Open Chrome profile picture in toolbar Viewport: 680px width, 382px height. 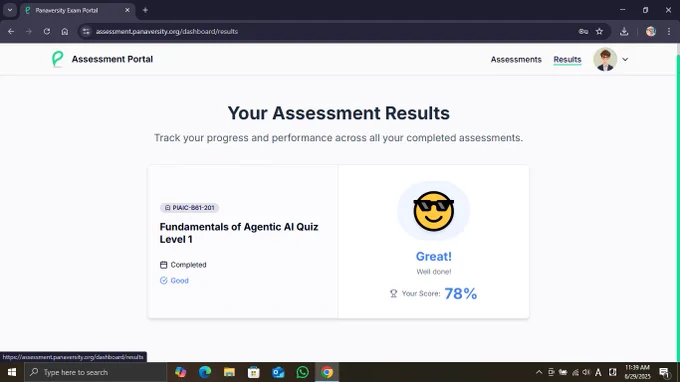click(x=651, y=31)
